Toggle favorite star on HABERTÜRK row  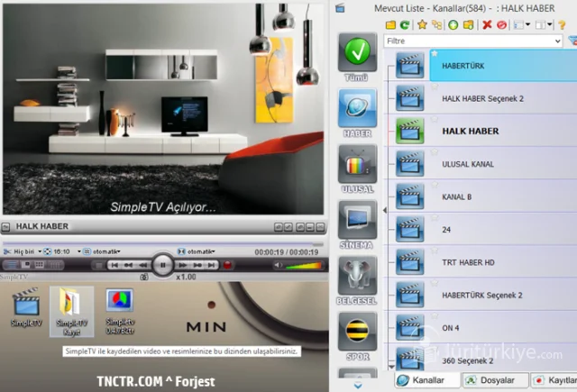[x=435, y=54]
